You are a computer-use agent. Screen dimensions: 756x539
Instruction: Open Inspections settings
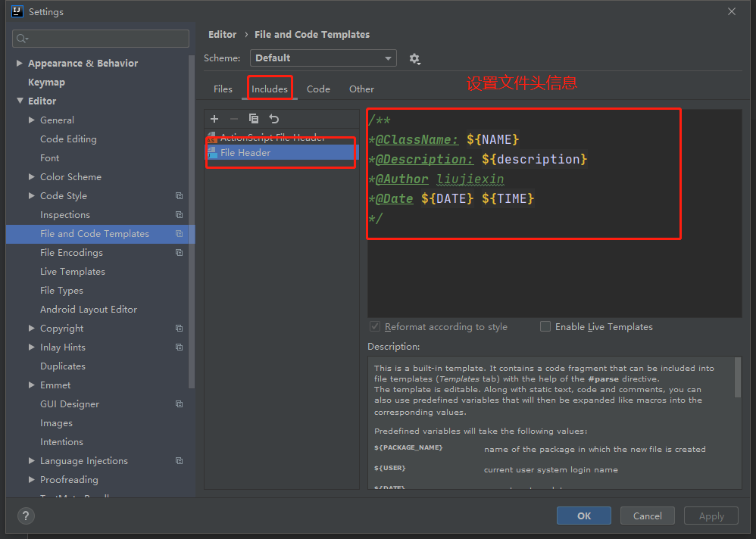coord(65,215)
